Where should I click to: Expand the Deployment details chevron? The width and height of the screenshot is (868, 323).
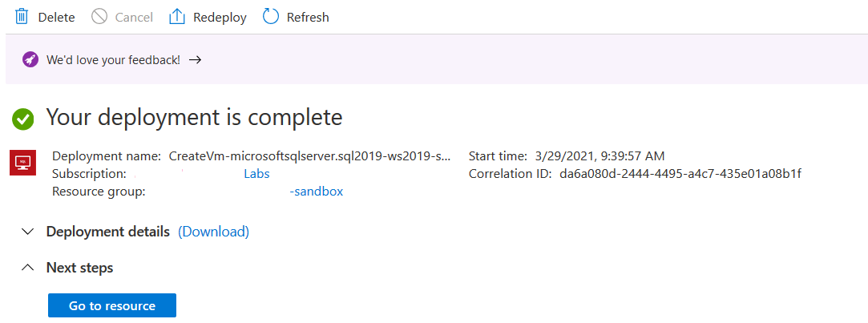pos(28,232)
